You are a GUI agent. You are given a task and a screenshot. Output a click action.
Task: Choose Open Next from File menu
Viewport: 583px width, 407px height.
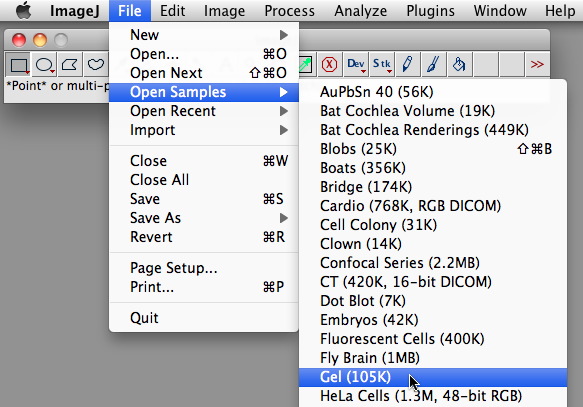[204, 73]
